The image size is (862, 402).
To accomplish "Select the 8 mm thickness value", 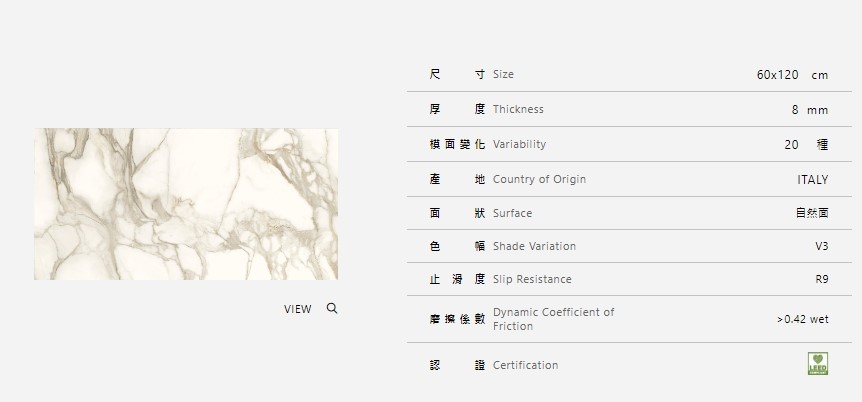I will tap(809, 109).
